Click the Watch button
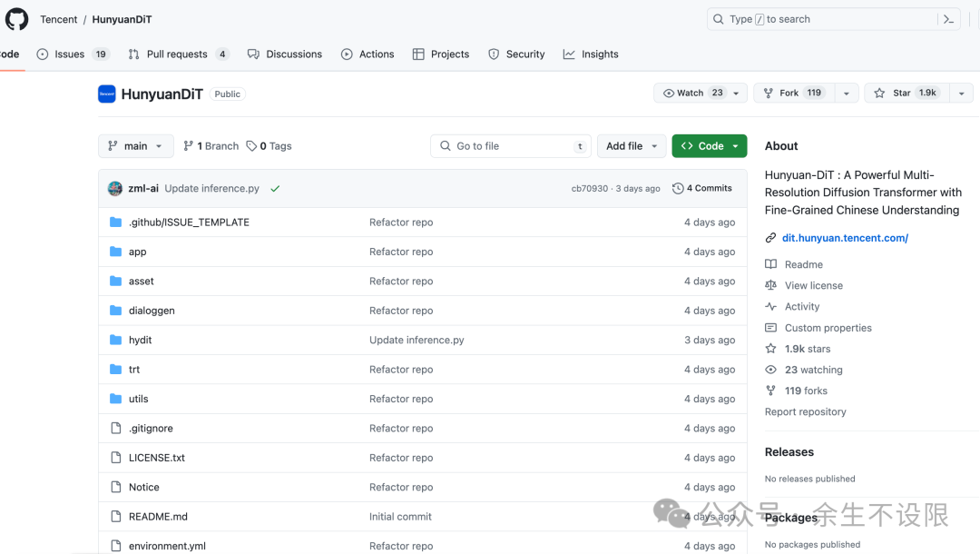The image size is (980, 554). (x=691, y=93)
